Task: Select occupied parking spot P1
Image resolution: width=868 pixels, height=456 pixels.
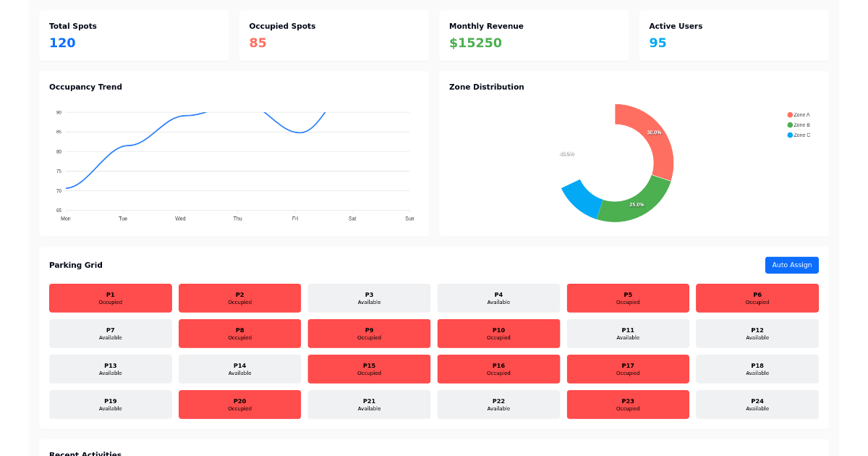Action: point(110,297)
